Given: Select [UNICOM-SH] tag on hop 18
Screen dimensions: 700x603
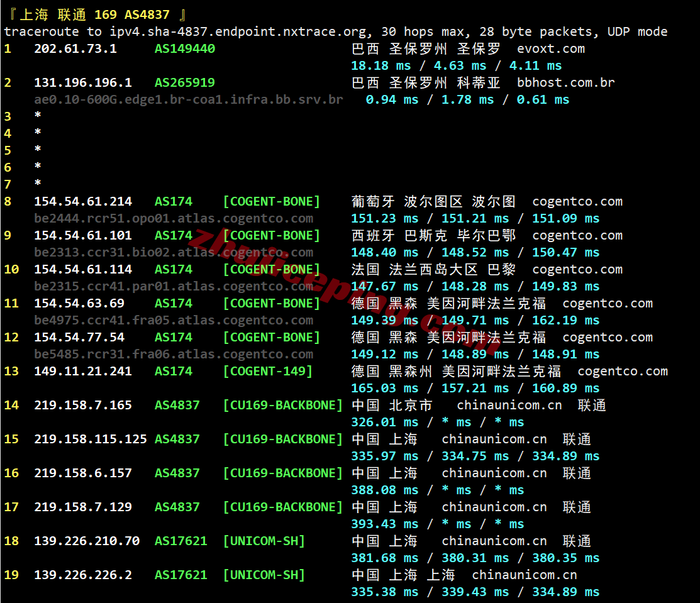Looking at the screenshot, I should pos(264,541).
